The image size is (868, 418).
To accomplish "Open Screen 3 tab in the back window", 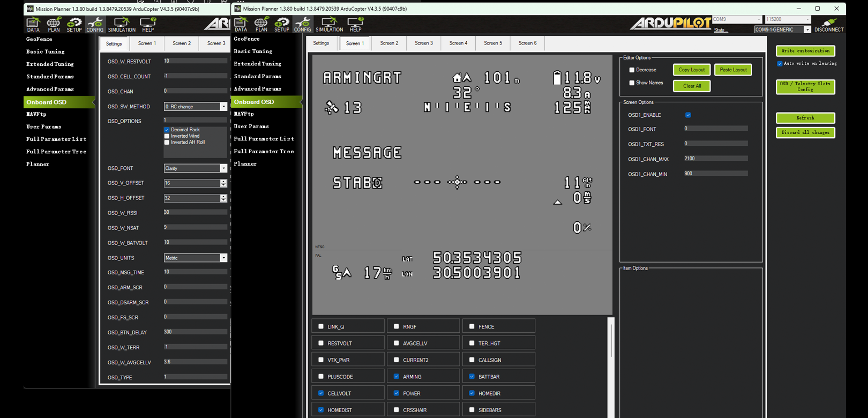I will point(216,43).
